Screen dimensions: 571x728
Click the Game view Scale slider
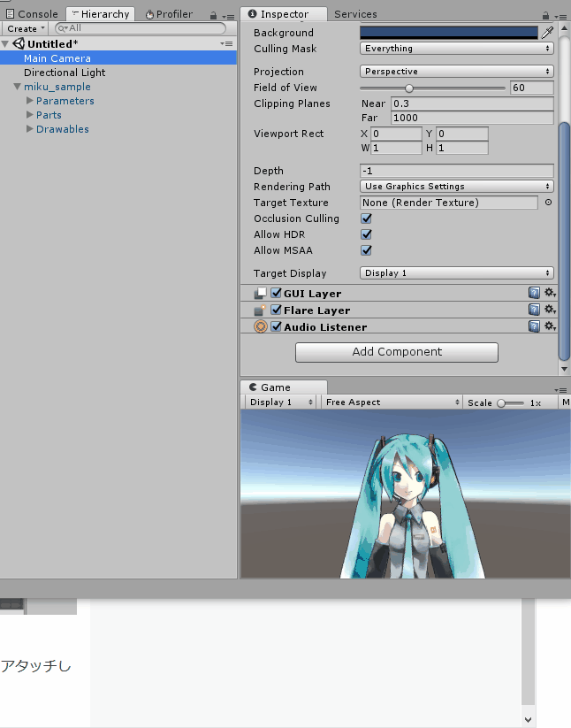(x=510, y=403)
